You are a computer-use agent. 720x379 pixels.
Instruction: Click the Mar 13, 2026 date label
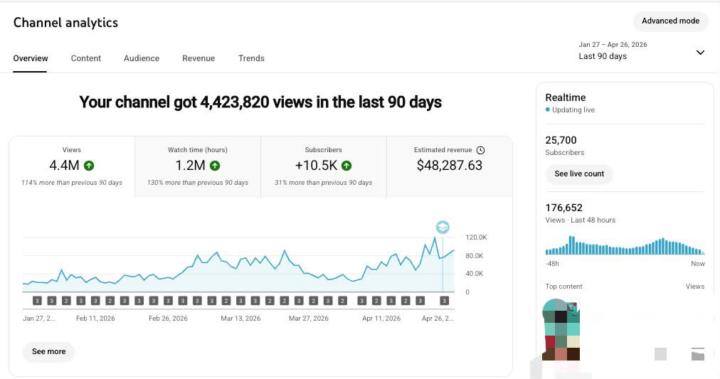(241, 318)
